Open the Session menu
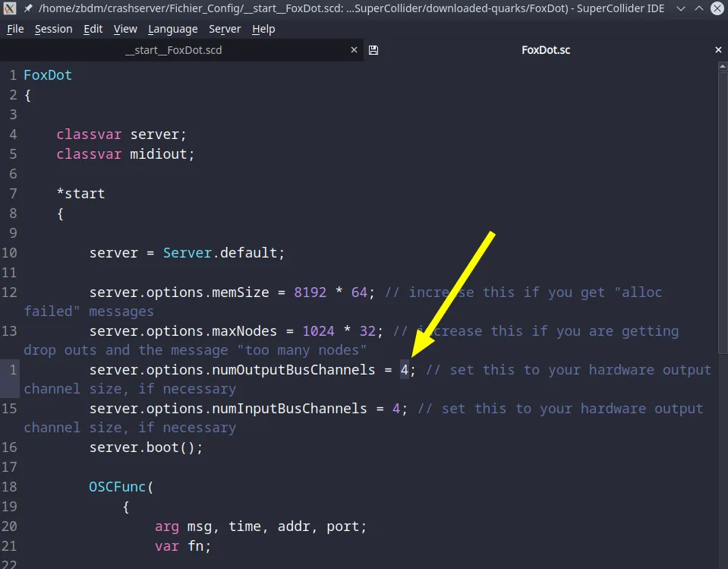Screen dimensions: 728x569 pyautogui.click(x=53, y=29)
